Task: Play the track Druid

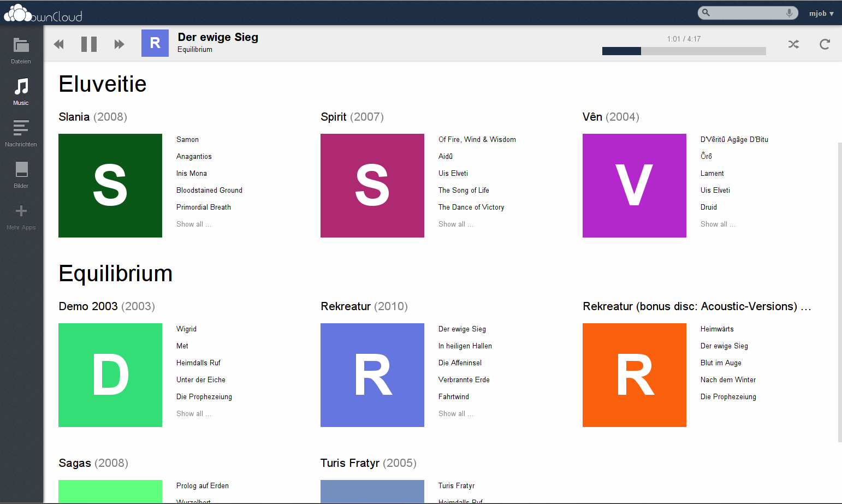Action: click(x=709, y=207)
